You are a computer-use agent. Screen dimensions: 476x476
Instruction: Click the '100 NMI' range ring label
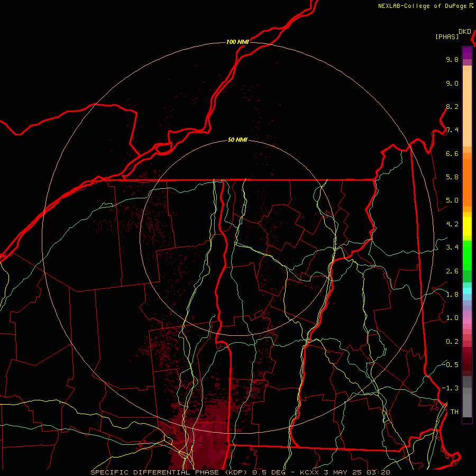coord(237,42)
